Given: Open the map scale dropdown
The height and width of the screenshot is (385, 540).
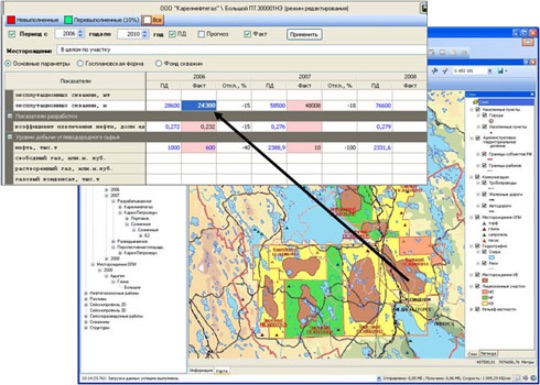Looking at the screenshot, I should (x=490, y=71).
